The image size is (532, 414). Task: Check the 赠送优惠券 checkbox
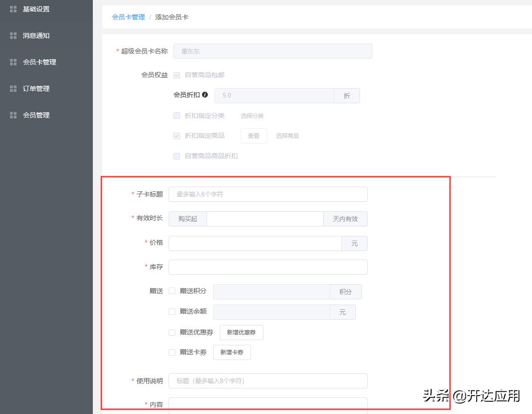click(172, 332)
